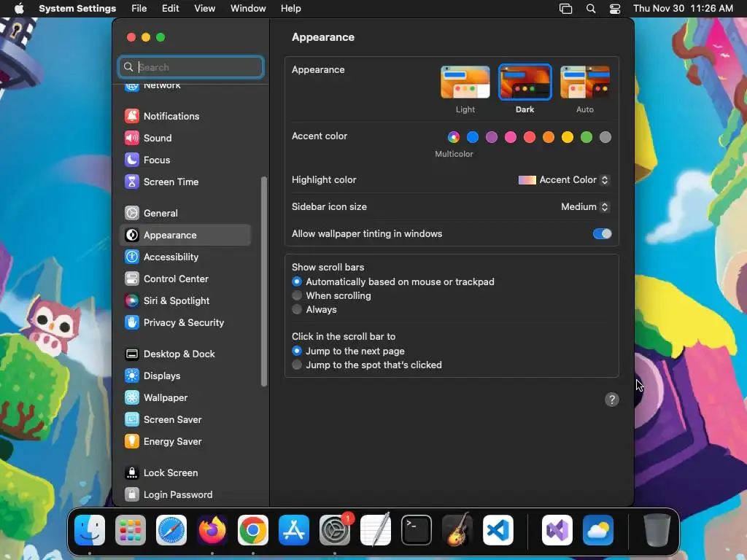This screenshot has height=560, width=747.
Task: Open Visual Studio Code from Dock
Action: [x=498, y=530]
